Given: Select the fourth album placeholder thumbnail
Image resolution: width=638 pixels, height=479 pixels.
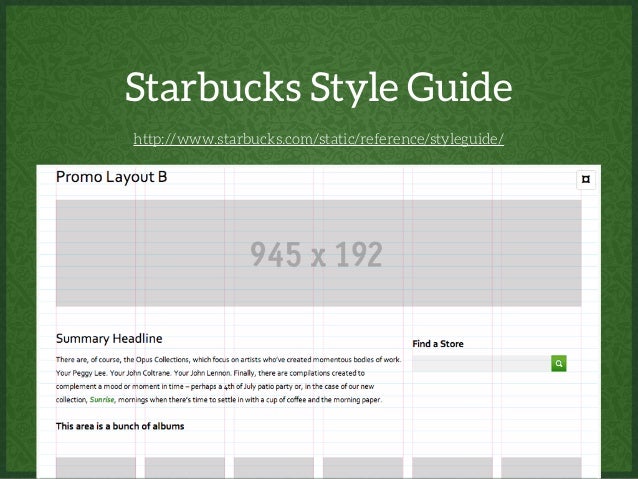Looking at the screenshot, I should 363,468.
